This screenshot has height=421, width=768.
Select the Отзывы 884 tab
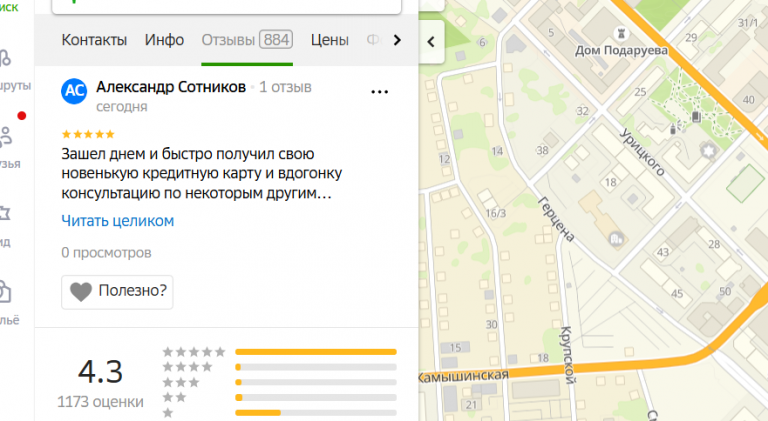click(247, 40)
